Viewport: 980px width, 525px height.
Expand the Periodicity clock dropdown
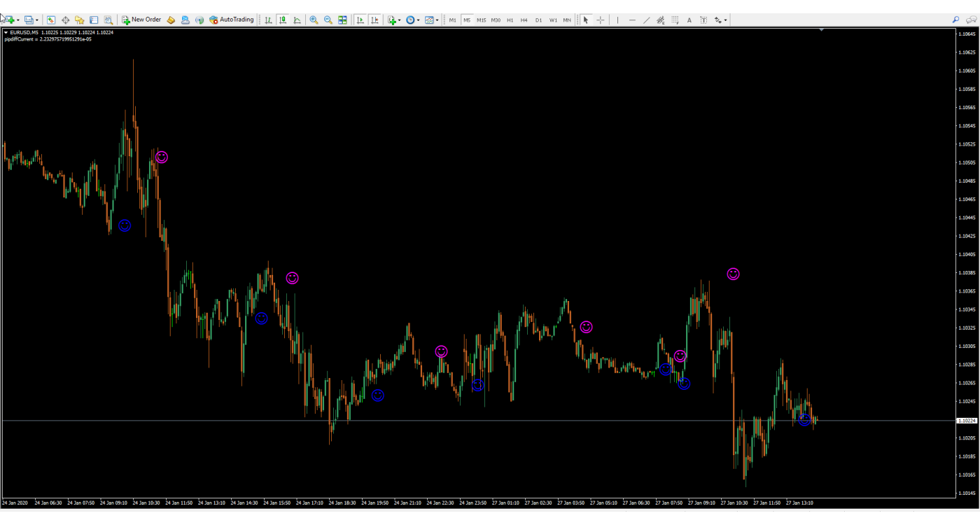418,20
